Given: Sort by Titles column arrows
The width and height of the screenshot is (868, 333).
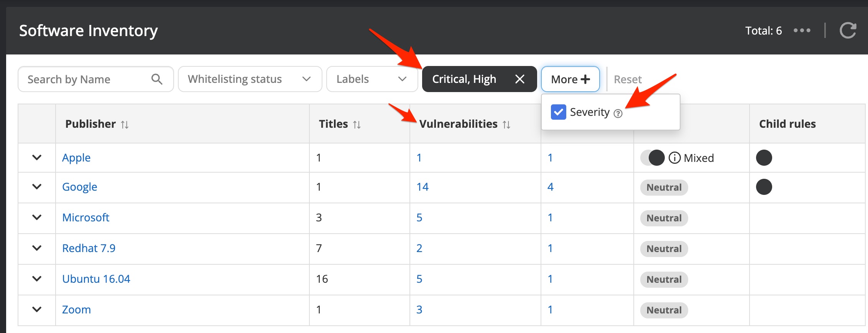Looking at the screenshot, I should (x=357, y=125).
